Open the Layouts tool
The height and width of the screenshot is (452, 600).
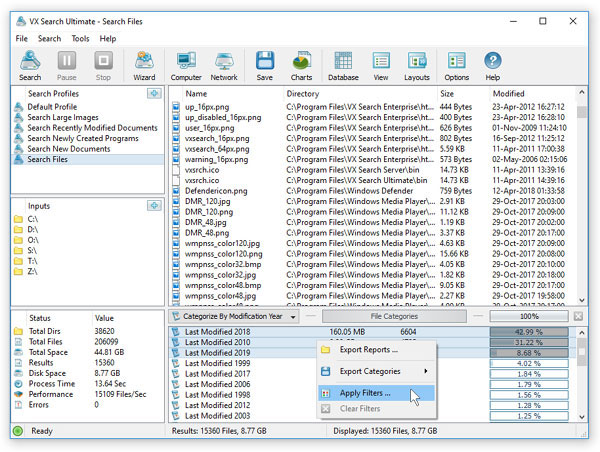(x=417, y=66)
